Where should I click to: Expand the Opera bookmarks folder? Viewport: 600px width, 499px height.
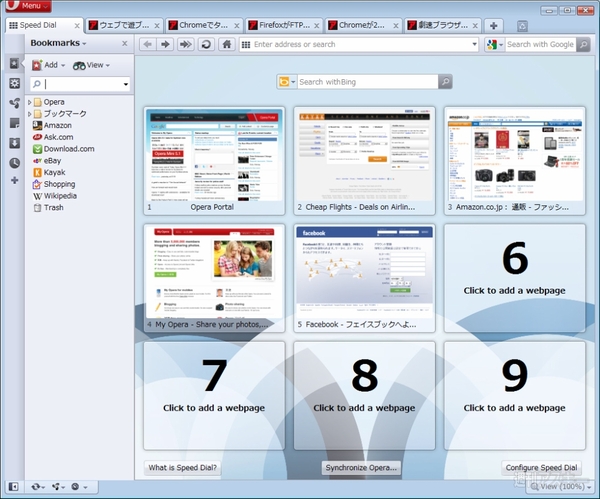click(x=29, y=102)
